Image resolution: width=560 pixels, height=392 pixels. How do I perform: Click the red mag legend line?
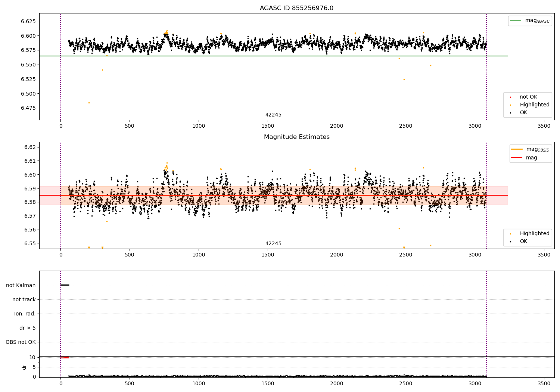(x=517, y=158)
